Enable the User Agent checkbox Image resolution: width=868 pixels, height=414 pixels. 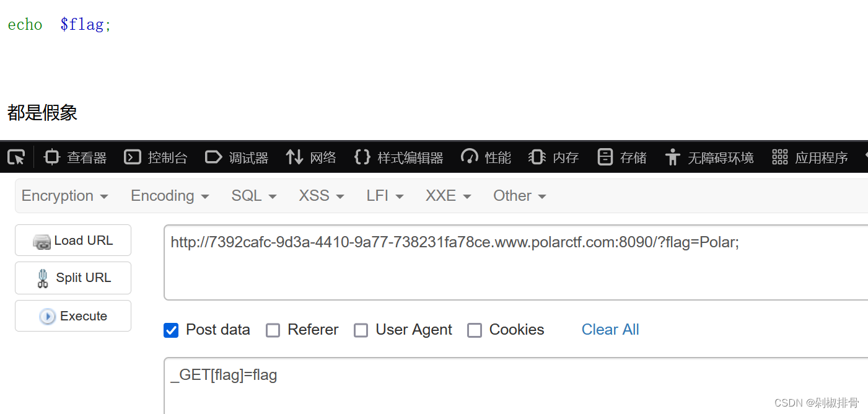[x=361, y=330]
